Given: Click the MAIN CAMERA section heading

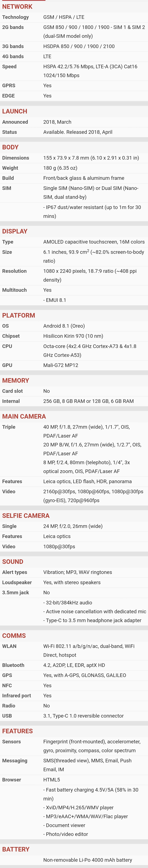Looking at the screenshot, I should point(24,417).
